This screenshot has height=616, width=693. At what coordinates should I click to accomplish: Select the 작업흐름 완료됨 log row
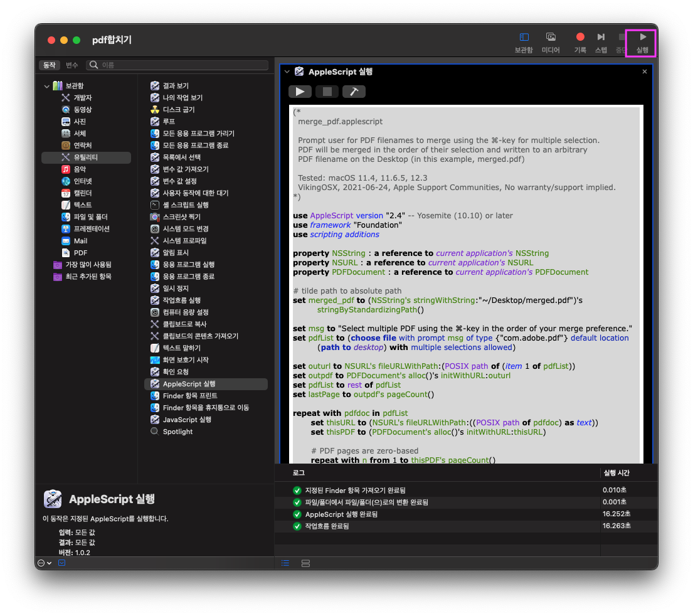coord(466,527)
